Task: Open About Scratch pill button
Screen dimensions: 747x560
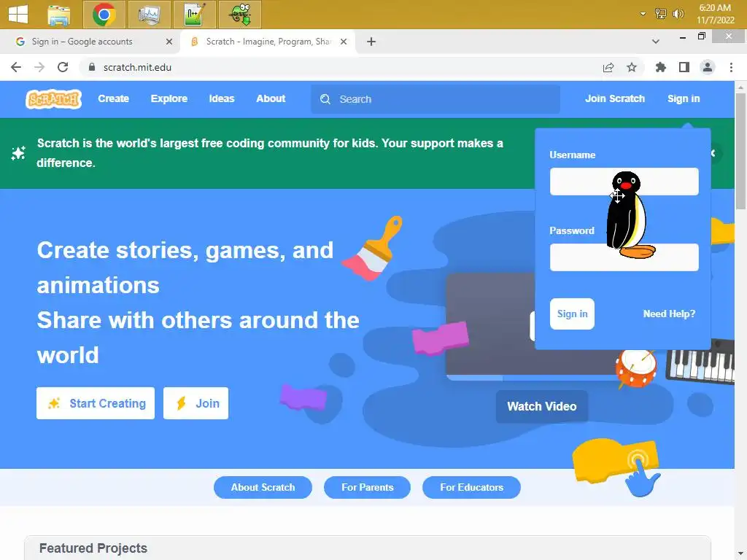Action: click(x=263, y=487)
